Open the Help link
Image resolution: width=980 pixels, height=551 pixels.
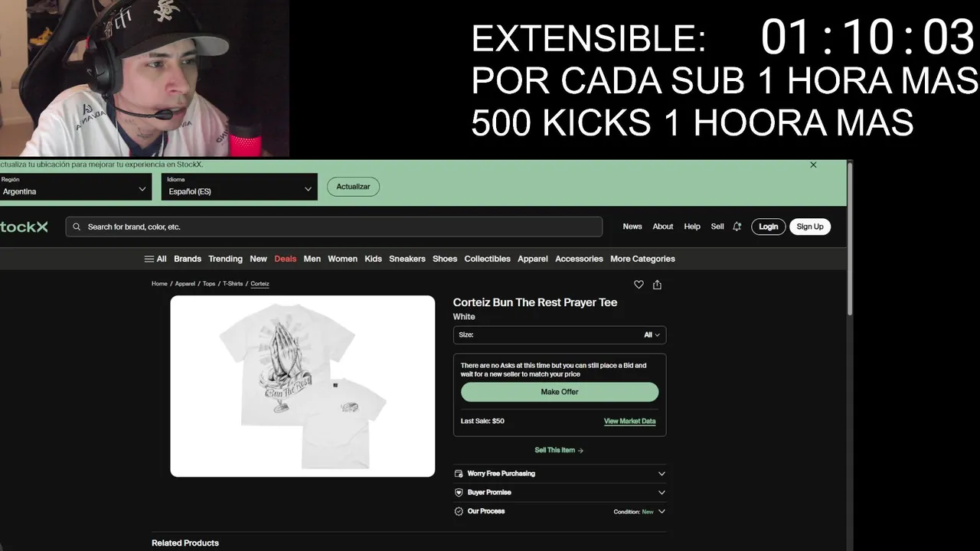pyautogui.click(x=692, y=227)
